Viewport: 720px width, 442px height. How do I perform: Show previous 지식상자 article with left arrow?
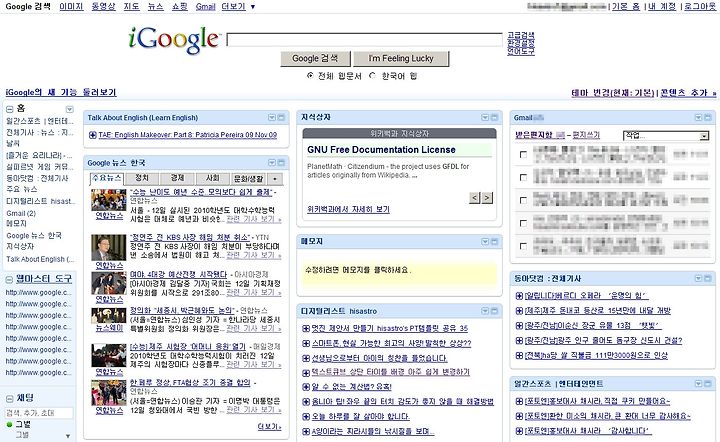475,198
